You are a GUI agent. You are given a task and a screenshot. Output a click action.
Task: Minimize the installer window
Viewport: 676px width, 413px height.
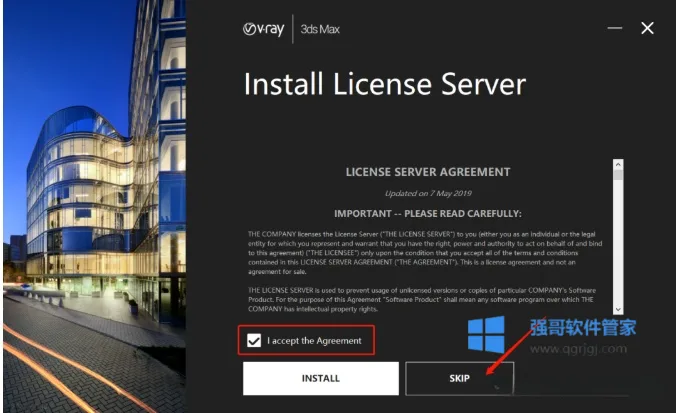point(614,28)
